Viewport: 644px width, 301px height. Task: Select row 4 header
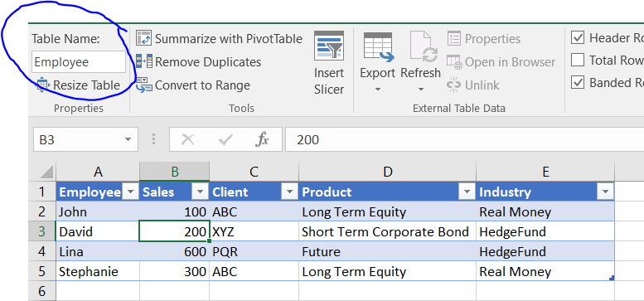(x=41, y=251)
